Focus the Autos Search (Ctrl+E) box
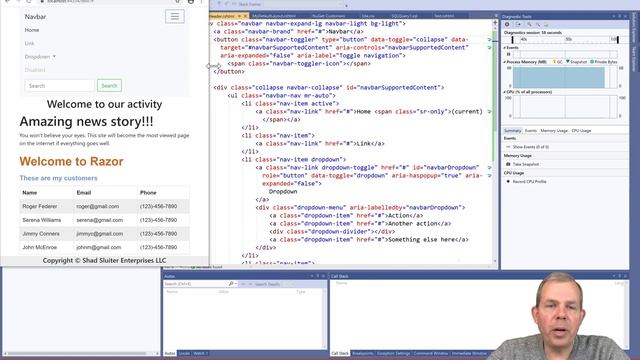This screenshot has width=640, height=360. click(195, 284)
